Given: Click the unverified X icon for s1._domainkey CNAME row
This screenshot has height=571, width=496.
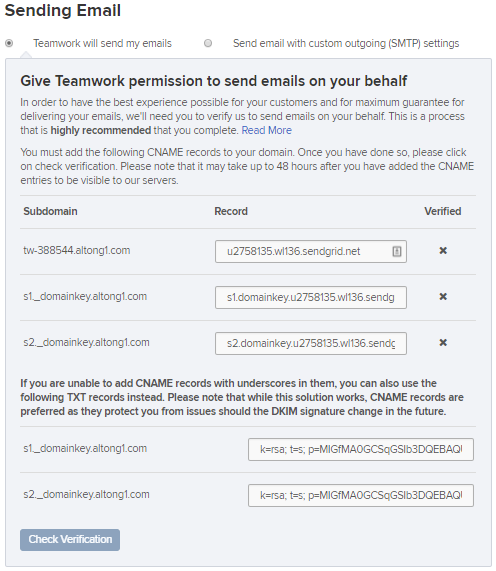Looking at the screenshot, I should (x=443, y=296).
